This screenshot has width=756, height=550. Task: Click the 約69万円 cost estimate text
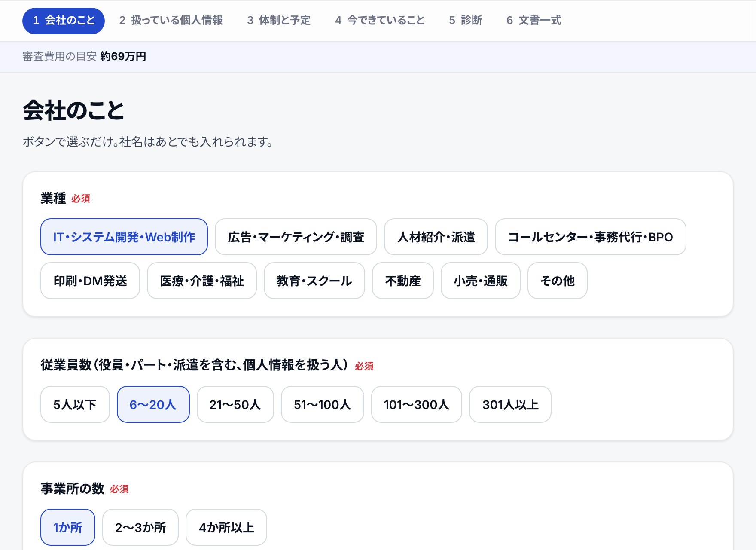123,56
